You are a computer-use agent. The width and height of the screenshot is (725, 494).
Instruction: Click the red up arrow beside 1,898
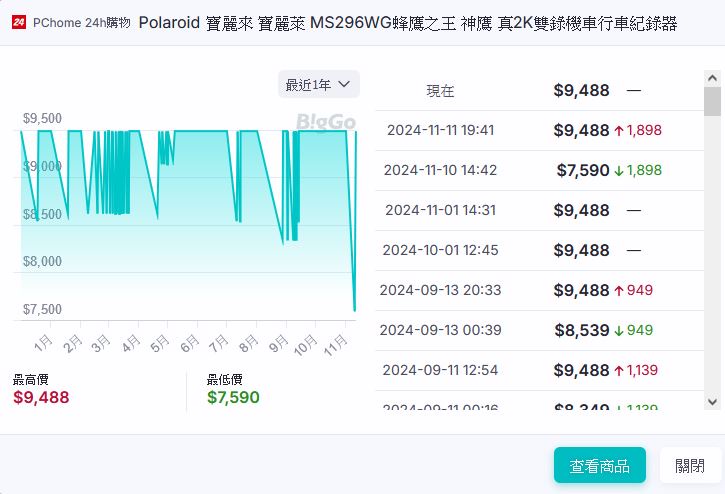coord(619,130)
